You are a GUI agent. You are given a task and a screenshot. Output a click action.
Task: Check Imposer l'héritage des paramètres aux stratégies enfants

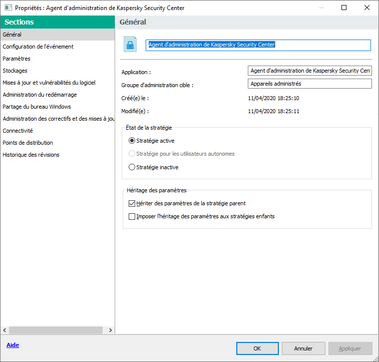point(132,217)
